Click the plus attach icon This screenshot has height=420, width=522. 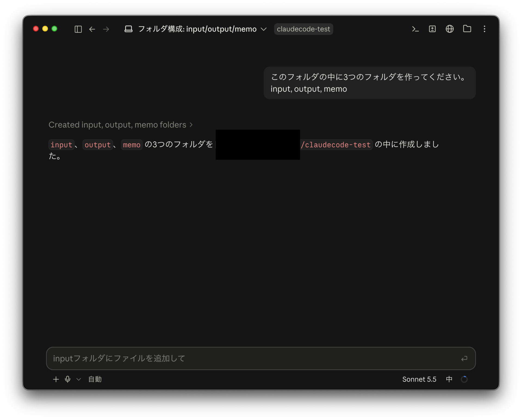(56, 379)
